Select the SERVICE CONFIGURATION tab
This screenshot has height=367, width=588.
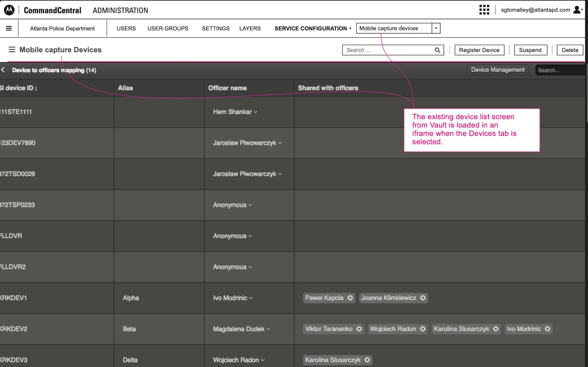(311, 28)
